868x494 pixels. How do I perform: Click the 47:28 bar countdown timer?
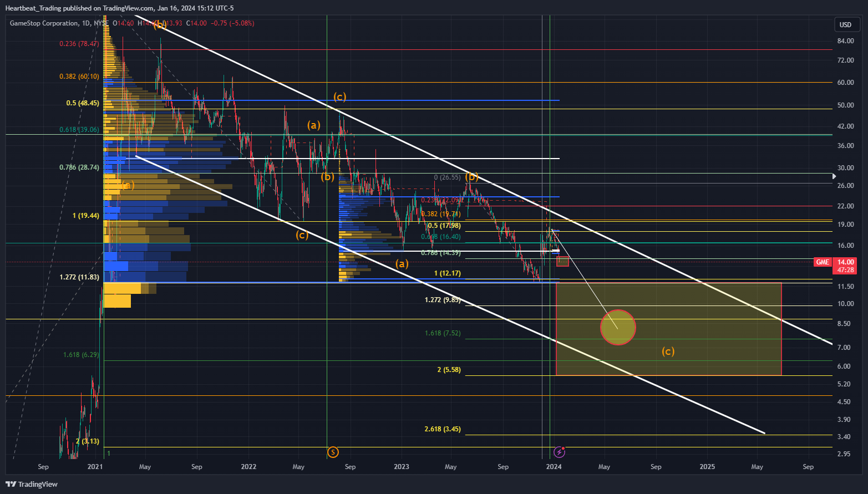[x=845, y=270]
